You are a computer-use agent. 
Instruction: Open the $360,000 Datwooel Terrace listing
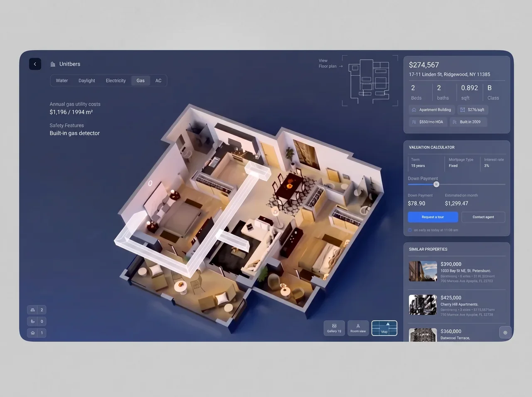(457, 334)
